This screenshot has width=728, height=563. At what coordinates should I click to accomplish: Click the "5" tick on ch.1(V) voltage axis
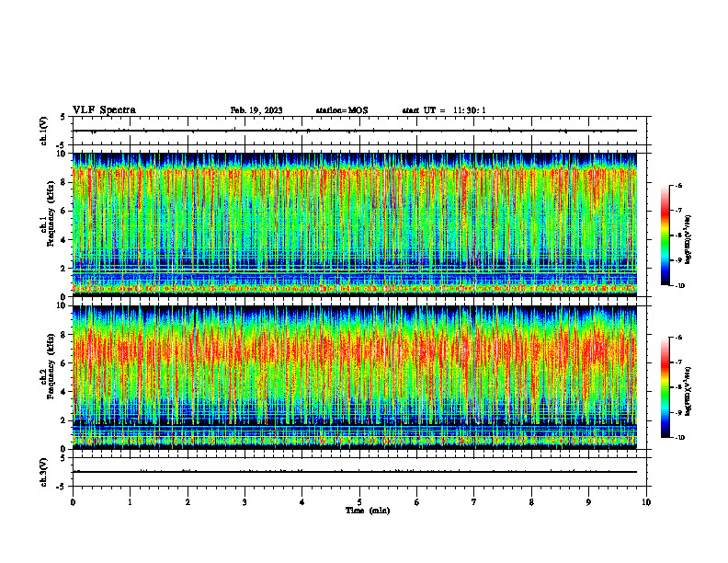point(63,117)
